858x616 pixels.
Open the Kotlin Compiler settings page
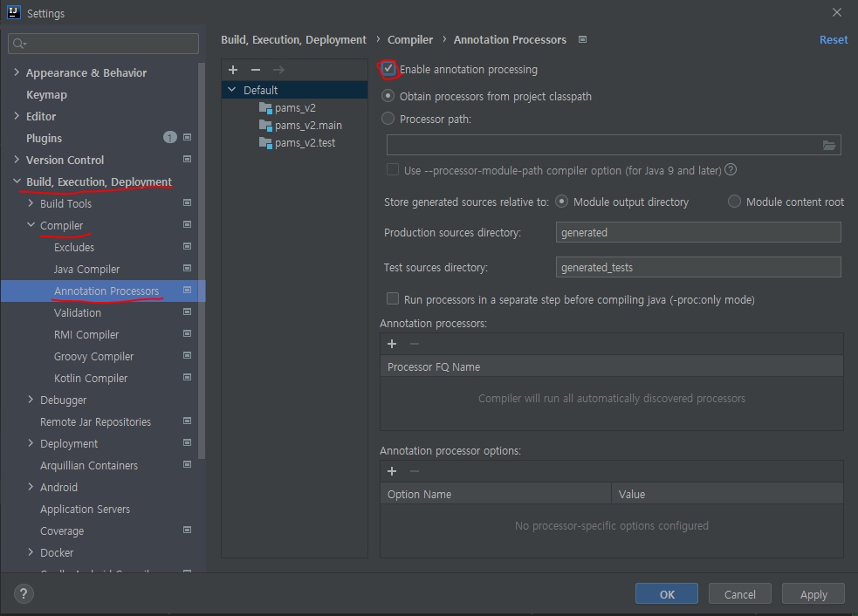tap(91, 378)
